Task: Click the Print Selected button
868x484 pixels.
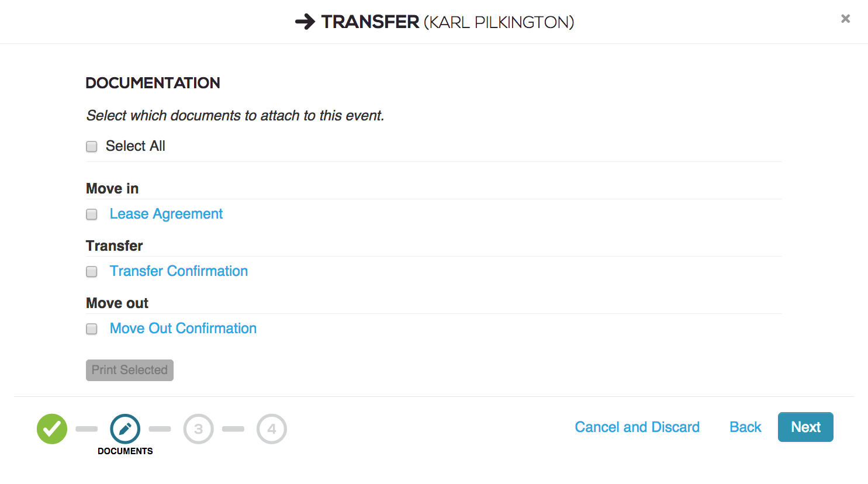Action: point(130,370)
